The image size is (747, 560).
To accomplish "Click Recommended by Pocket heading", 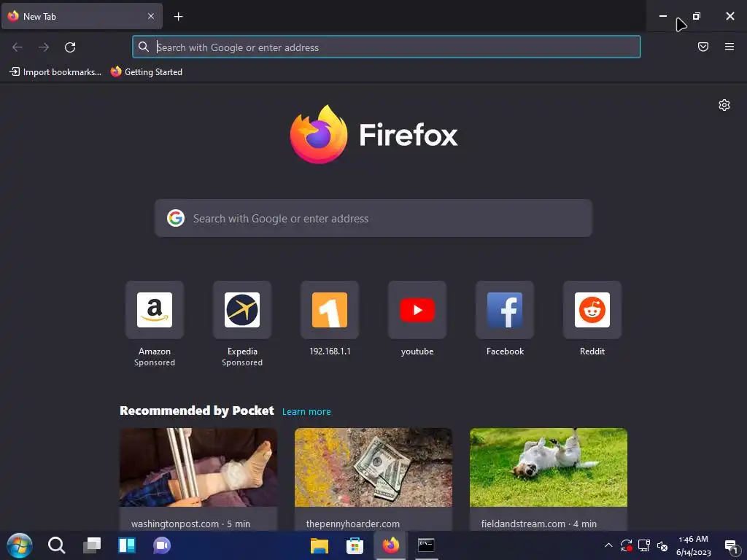I will (197, 411).
